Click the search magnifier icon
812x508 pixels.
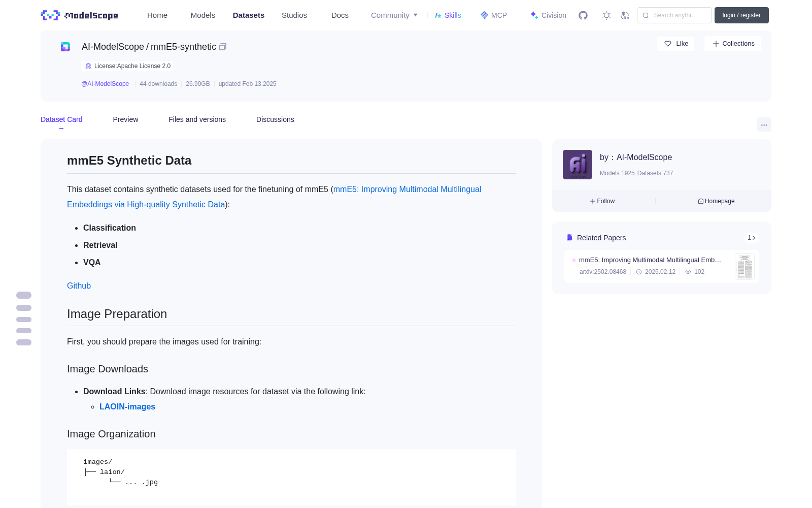click(646, 15)
